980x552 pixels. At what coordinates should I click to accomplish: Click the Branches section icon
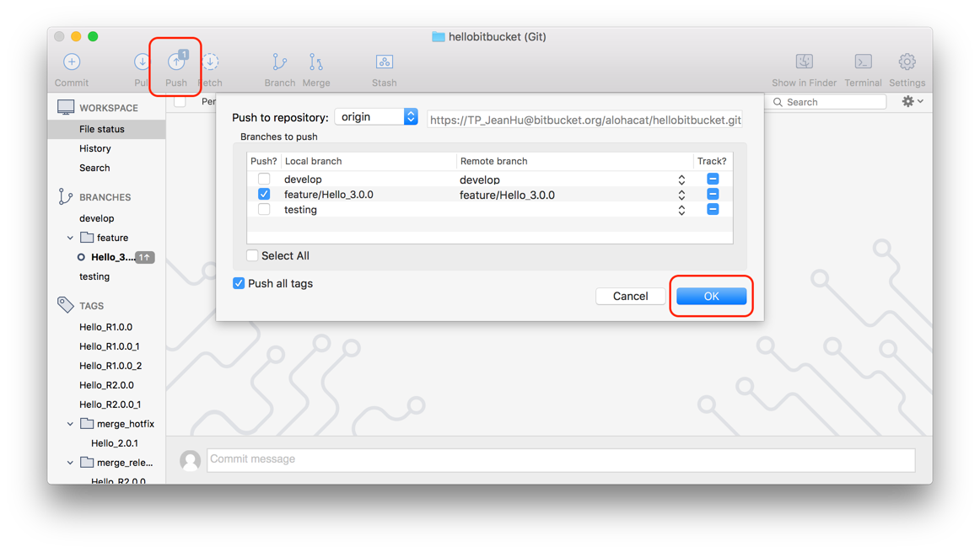(x=65, y=196)
